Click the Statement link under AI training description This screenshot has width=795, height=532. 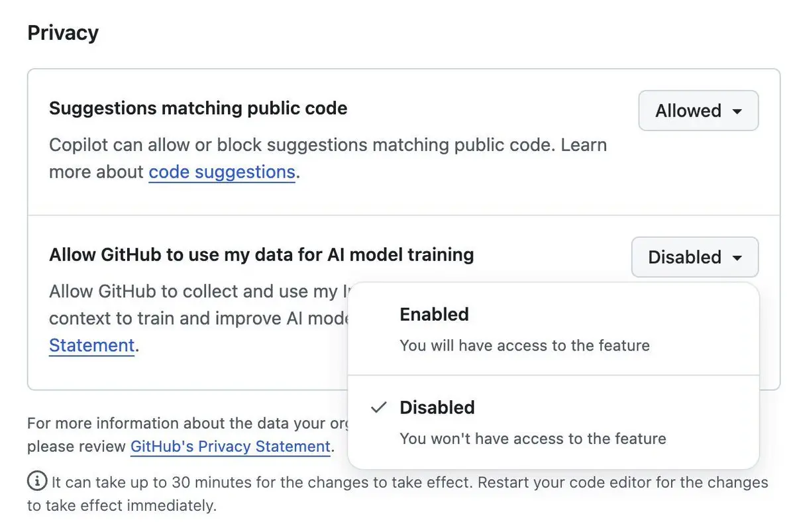coord(91,345)
